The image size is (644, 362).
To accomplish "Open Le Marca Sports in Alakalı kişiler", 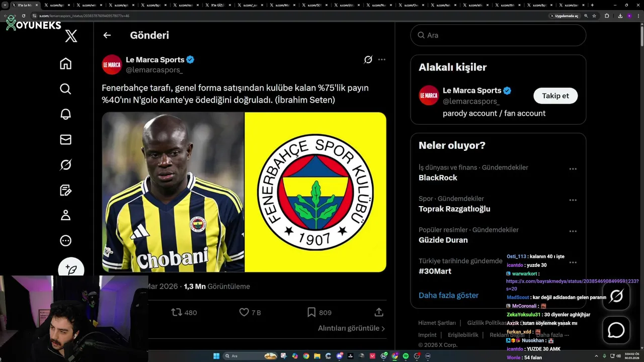I will [x=472, y=90].
